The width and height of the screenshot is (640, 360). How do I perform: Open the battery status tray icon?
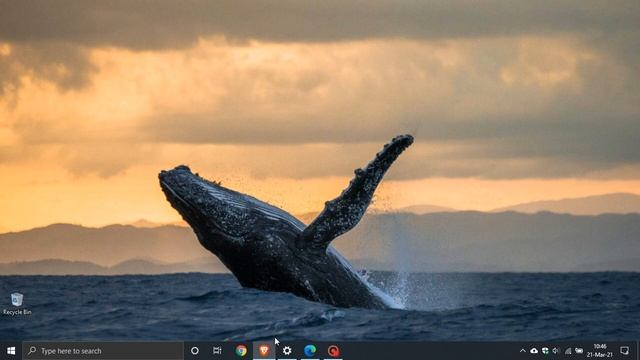click(x=579, y=351)
